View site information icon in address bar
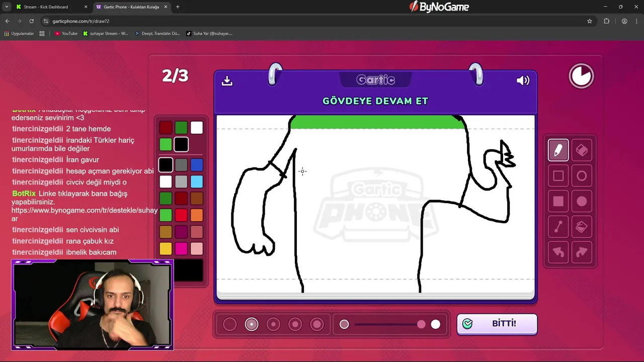This screenshot has height=362, width=644. click(x=46, y=21)
